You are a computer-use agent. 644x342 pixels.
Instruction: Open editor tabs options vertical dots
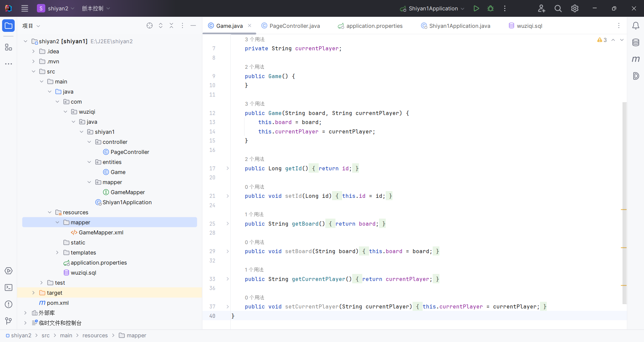(x=619, y=26)
